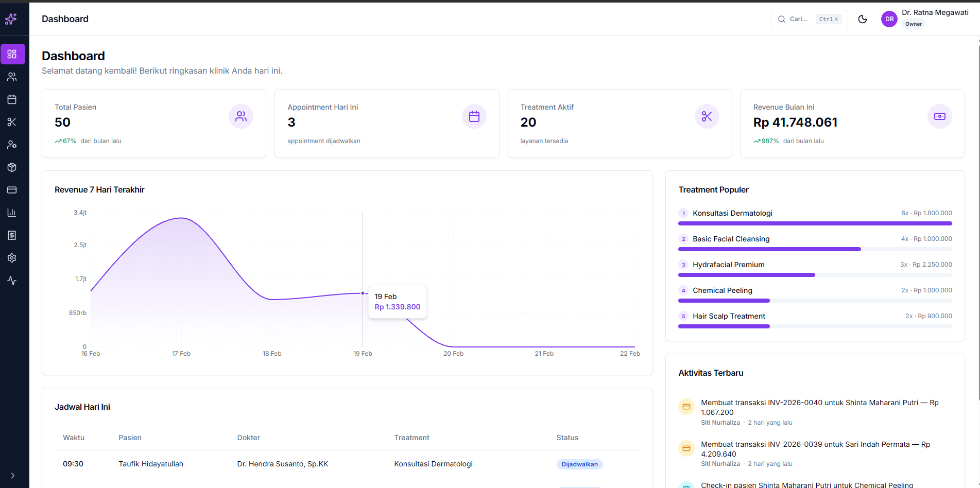The height and width of the screenshot is (488, 980).
Task: Click the Konsultasi Dermatologi progress bar
Action: [815, 223]
